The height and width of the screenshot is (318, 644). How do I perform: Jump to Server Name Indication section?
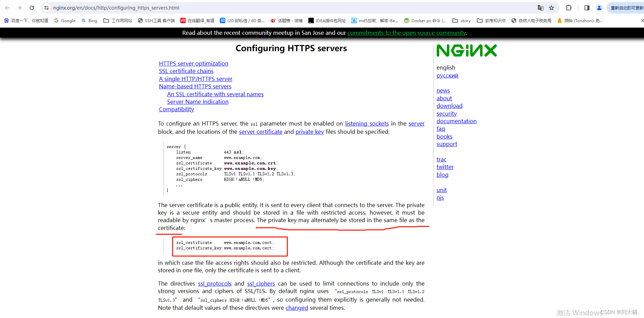(198, 102)
